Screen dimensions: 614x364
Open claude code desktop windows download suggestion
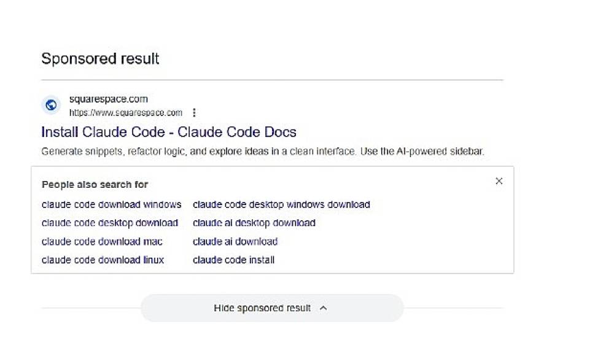281,204
